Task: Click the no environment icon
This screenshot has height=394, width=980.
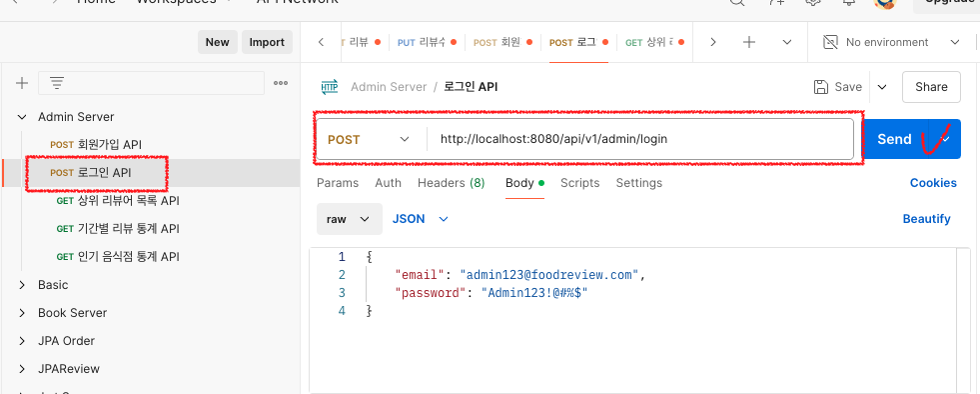Action: pos(830,42)
